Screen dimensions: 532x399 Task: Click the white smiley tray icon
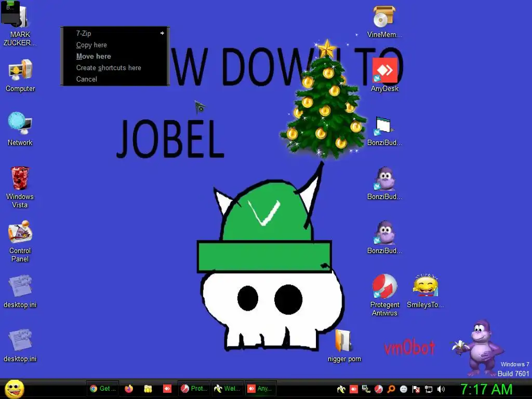[403, 389]
